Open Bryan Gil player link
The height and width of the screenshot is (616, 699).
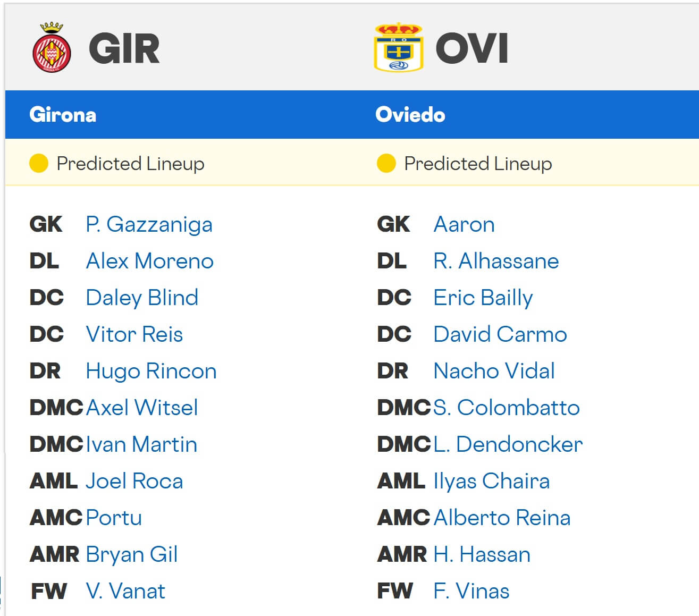132,554
